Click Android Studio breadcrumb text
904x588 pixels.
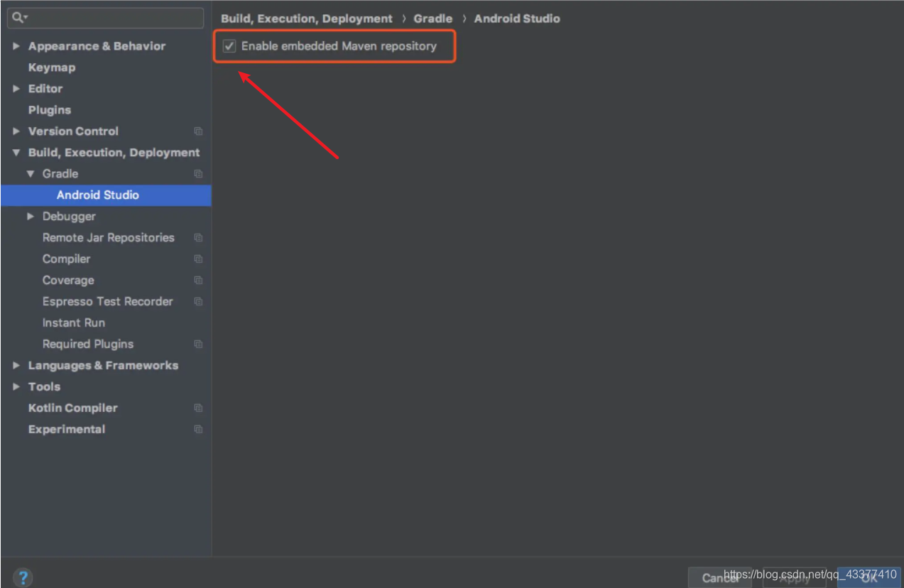517,18
